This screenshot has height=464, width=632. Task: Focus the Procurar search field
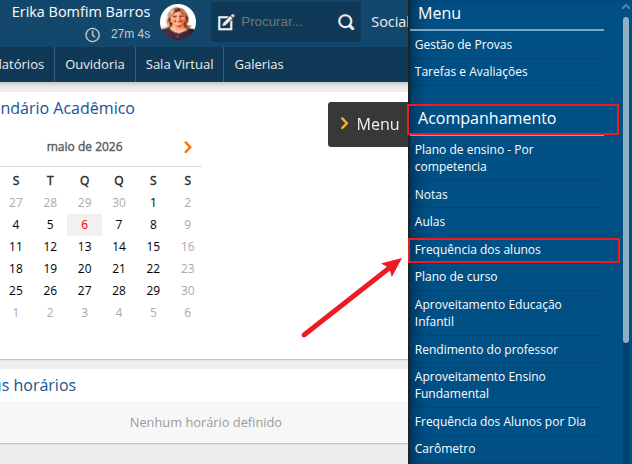(x=285, y=22)
